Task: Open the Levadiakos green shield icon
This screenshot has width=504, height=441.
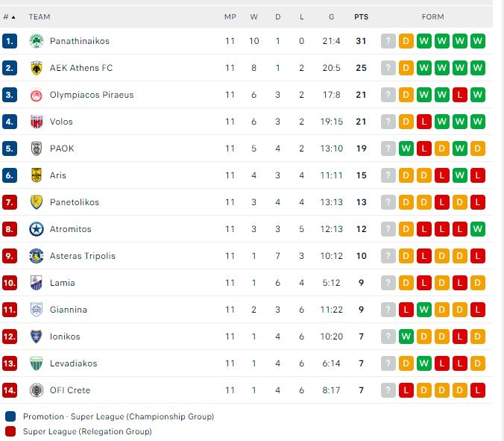Action: pos(37,363)
